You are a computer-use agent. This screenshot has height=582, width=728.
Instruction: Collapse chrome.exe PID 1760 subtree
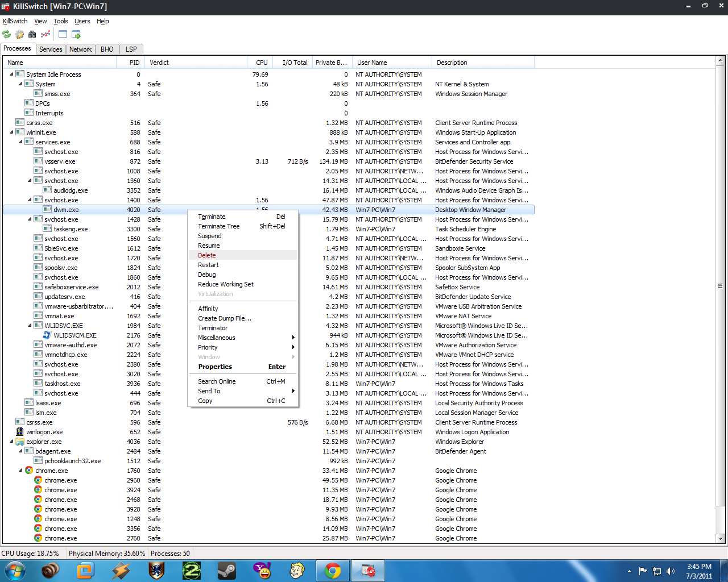pos(20,471)
